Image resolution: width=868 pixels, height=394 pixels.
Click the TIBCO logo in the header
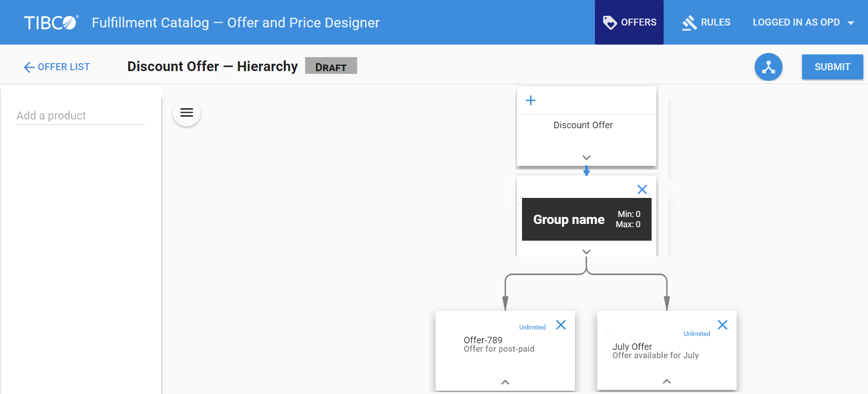51,22
